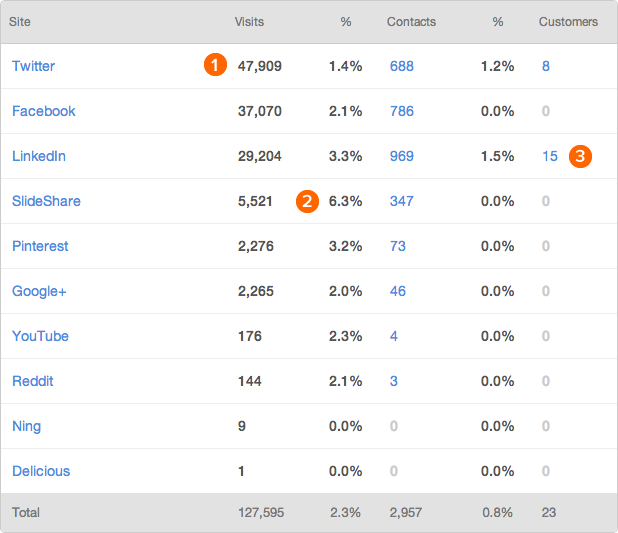618x533 pixels.
Task: Open the Google+ site link
Action: click(40, 291)
